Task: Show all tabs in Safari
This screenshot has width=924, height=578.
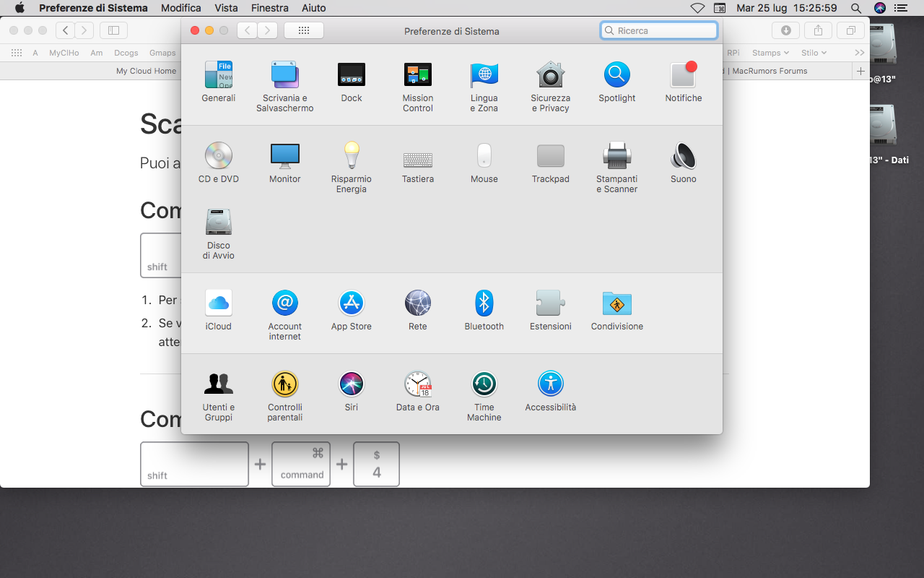Action: [850, 30]
